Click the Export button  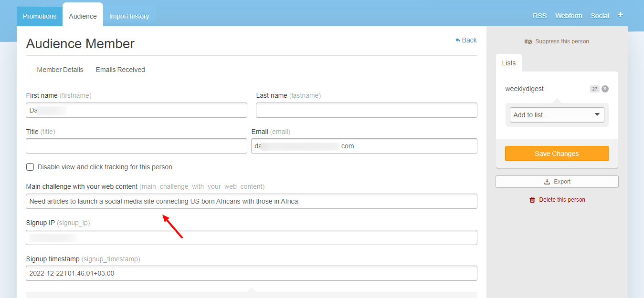[x=557, y=182]
